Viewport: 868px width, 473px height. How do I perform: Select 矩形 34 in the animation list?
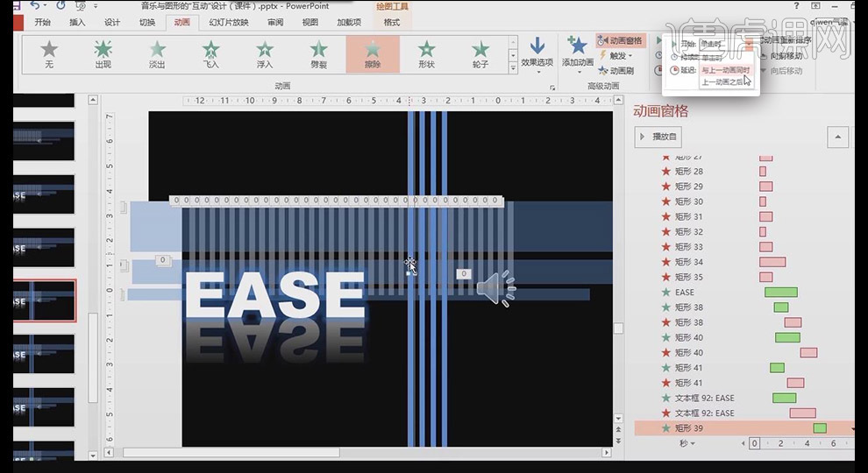[688, 262]
